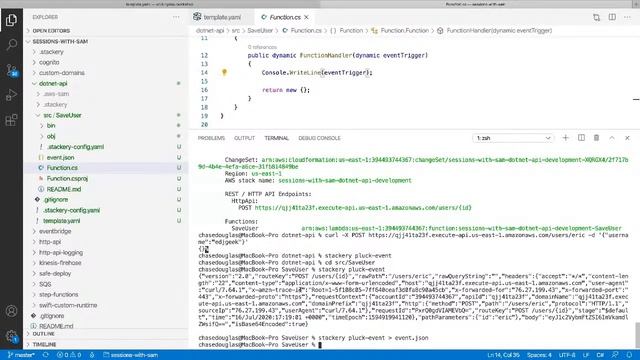Expand the eventbridge folder

[x=55, y=231]
